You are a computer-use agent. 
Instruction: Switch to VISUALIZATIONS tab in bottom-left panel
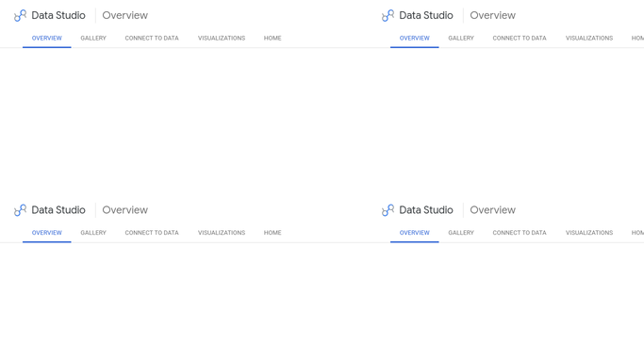(222, 233)
